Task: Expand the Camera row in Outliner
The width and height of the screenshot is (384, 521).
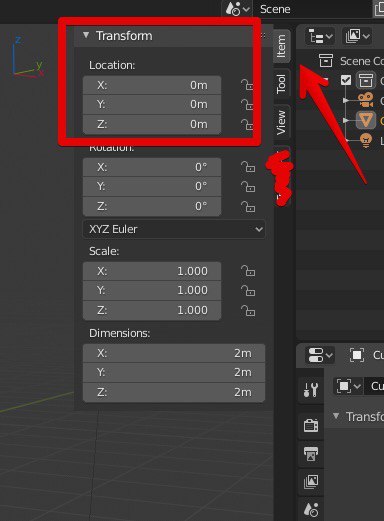Action: click(346, 100)
